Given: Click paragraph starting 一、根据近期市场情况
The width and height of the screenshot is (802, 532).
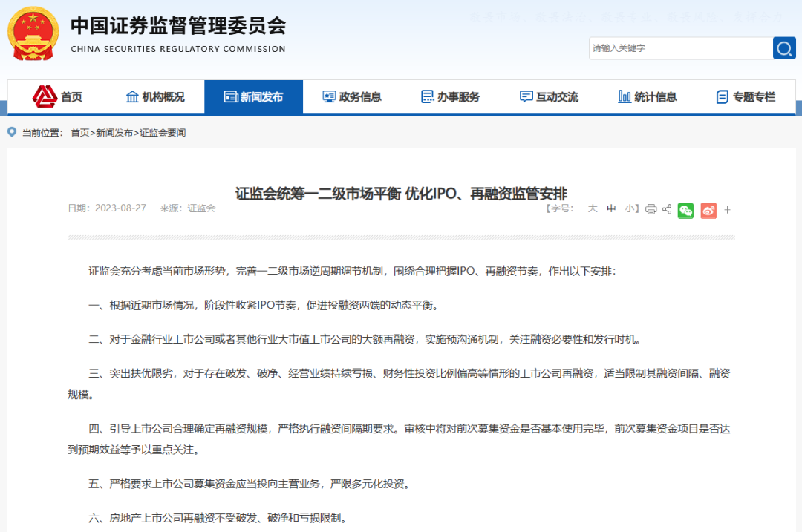Looking at the screenshot, I should tap(264, 305).
